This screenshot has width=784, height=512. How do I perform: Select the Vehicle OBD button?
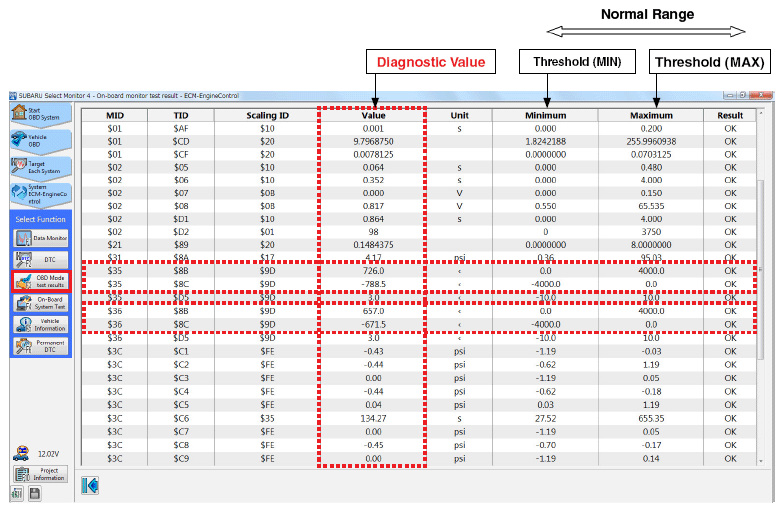tap(40, 140)
